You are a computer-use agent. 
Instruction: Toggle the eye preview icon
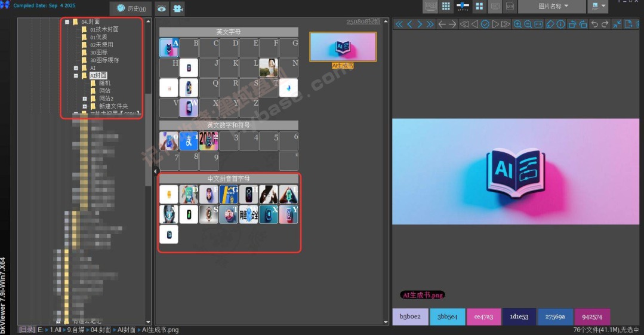point(161,8)
